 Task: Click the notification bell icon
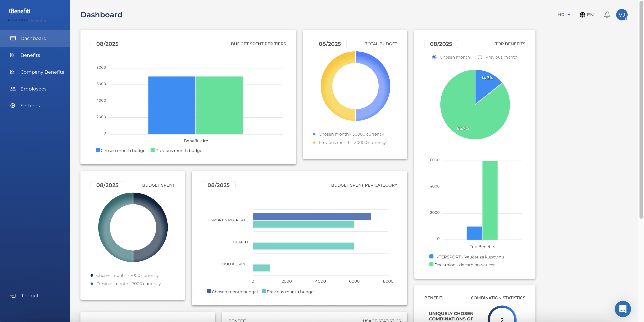pyautogui.click(x=607, y=15)
